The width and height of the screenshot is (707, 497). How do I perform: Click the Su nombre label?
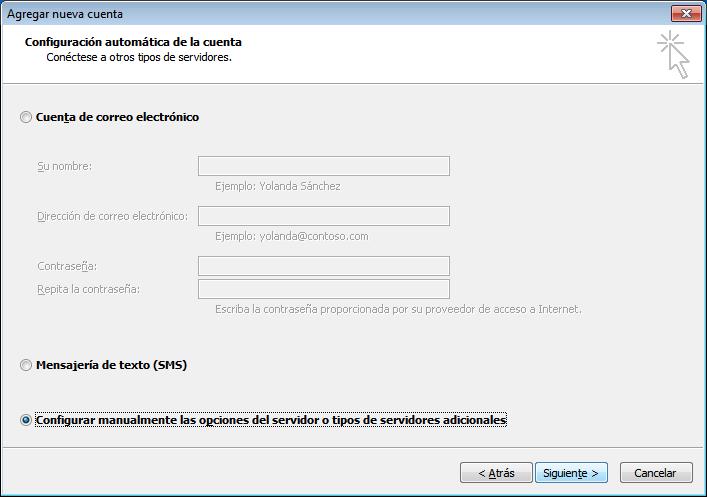(64, 166)
